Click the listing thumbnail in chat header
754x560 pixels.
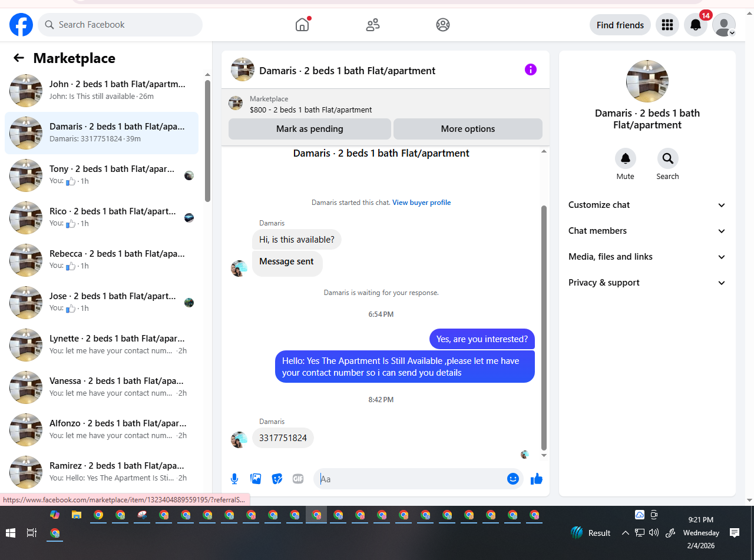(x=243, y=69)
